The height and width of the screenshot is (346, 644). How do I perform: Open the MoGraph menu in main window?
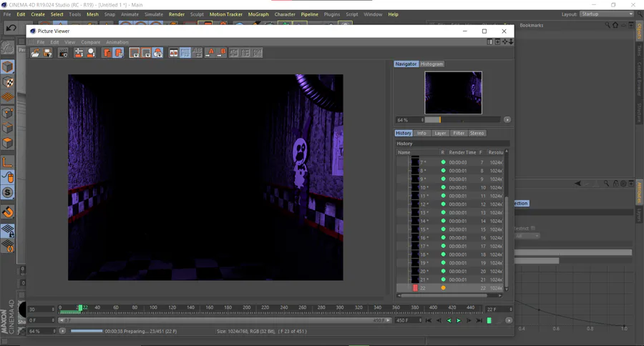tap(258, 14)
